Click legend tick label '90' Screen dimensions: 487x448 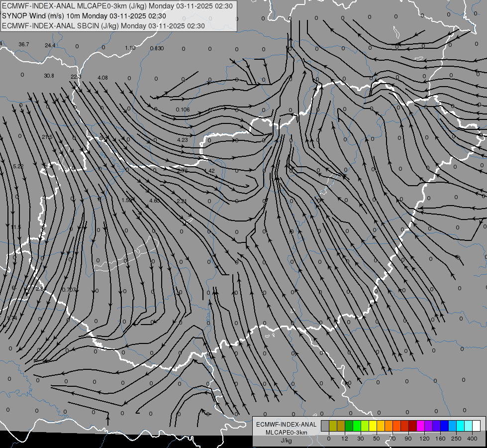pos(408,439)
